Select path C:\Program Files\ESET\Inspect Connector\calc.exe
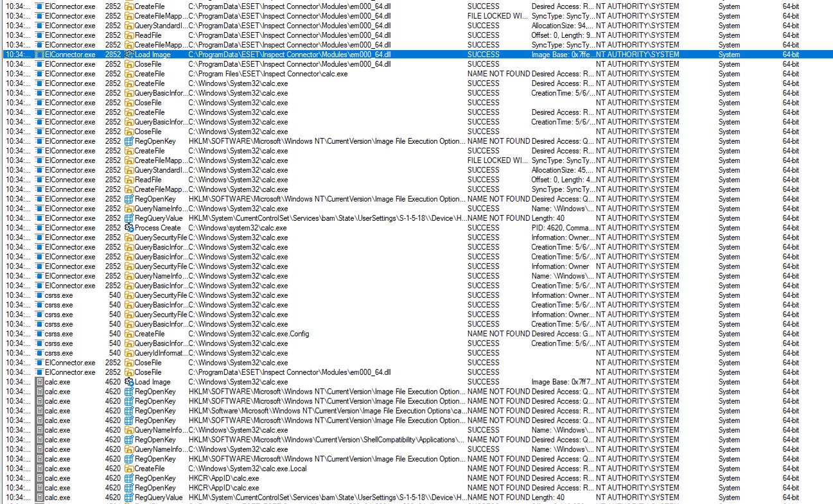Image resolution: width=833 pixels, height=504 pixels. pyautogui.click(x=268, y=74)
